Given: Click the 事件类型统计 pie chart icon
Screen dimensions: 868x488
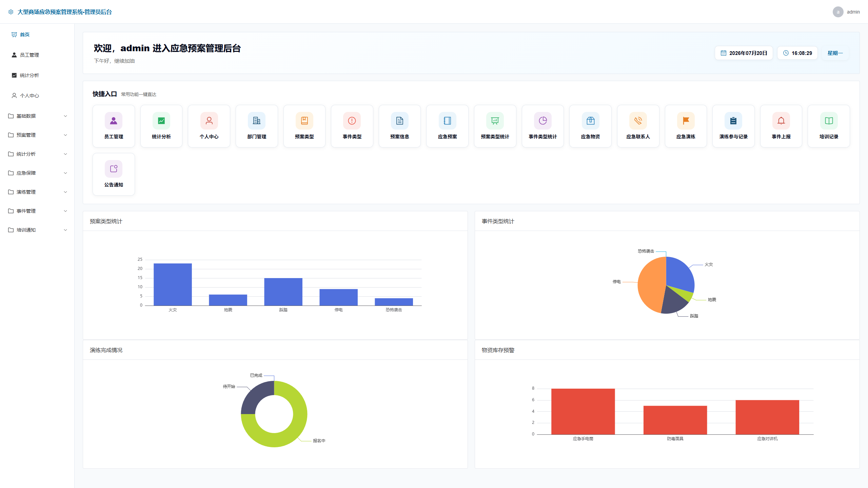Looking at the screenshot, I should click(x=542, y=121).
